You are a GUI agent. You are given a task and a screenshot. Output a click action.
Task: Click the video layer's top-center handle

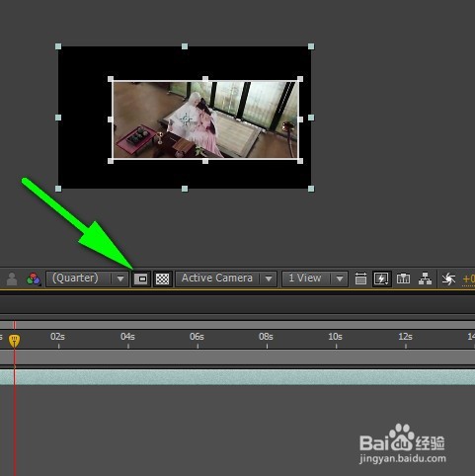point(205,79)
